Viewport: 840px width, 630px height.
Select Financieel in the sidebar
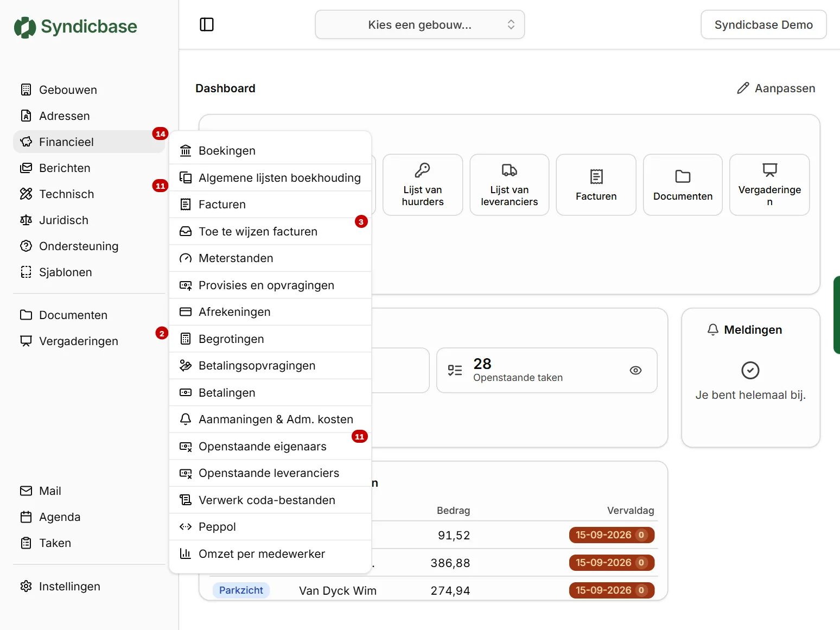[x=89, y=142]
